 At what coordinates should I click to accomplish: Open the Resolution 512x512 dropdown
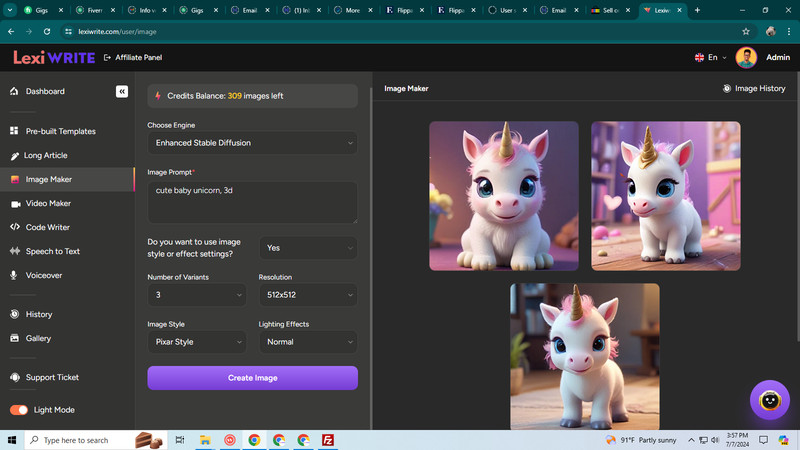308,295
